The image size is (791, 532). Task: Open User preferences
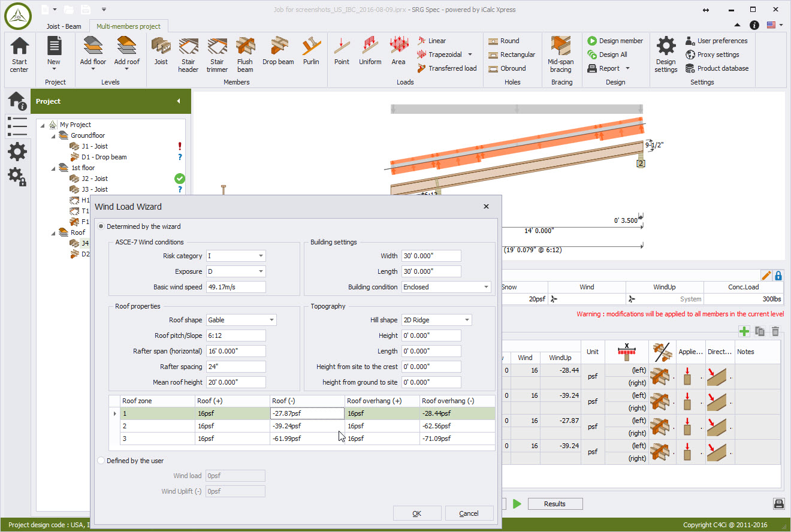(x=717, y=41)
